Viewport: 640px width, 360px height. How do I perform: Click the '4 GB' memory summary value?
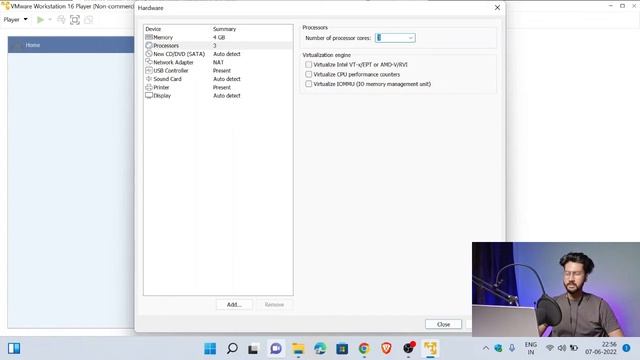(x=219, y=37)
